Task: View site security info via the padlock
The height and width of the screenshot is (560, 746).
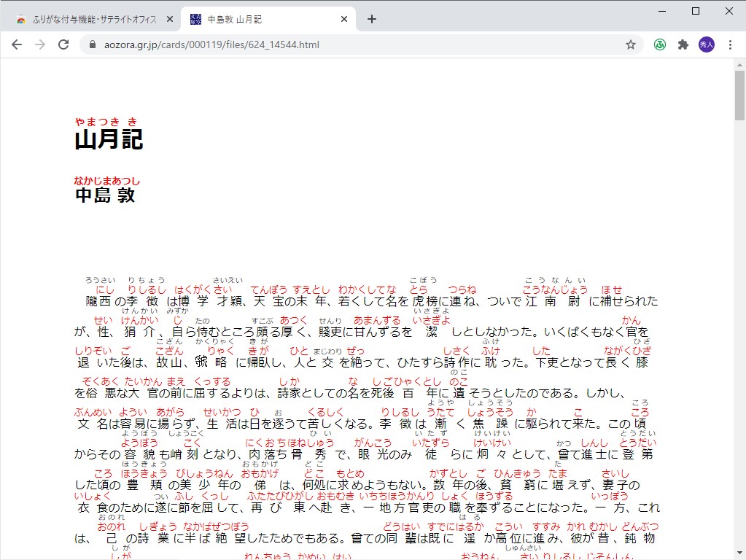Action: (x=91, y=44)
